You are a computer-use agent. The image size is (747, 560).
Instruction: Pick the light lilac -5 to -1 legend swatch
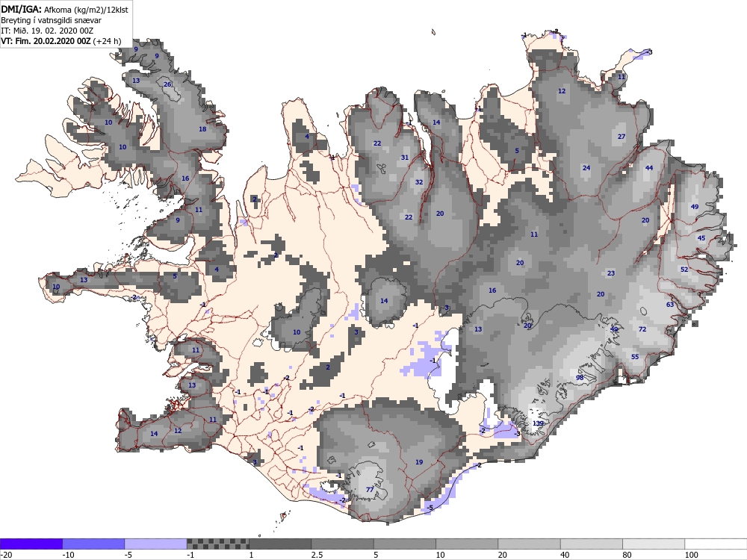[x=156, y=544]
